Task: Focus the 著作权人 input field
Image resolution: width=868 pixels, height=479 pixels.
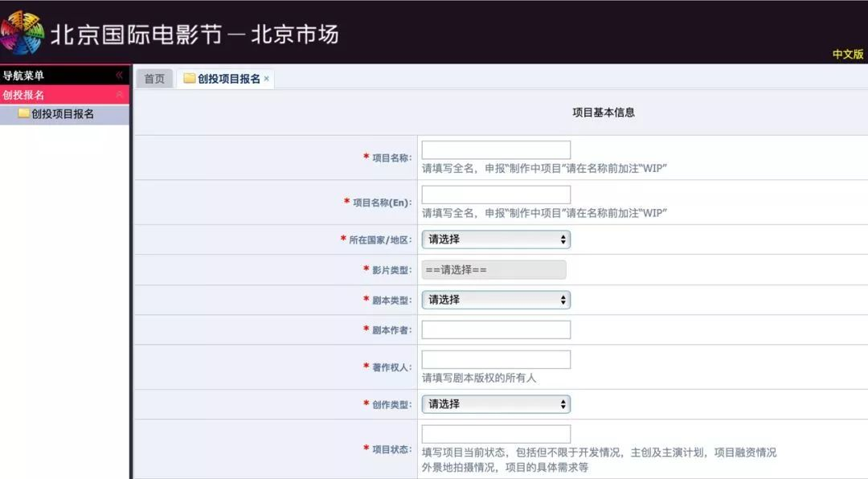Action: (496, 360)
